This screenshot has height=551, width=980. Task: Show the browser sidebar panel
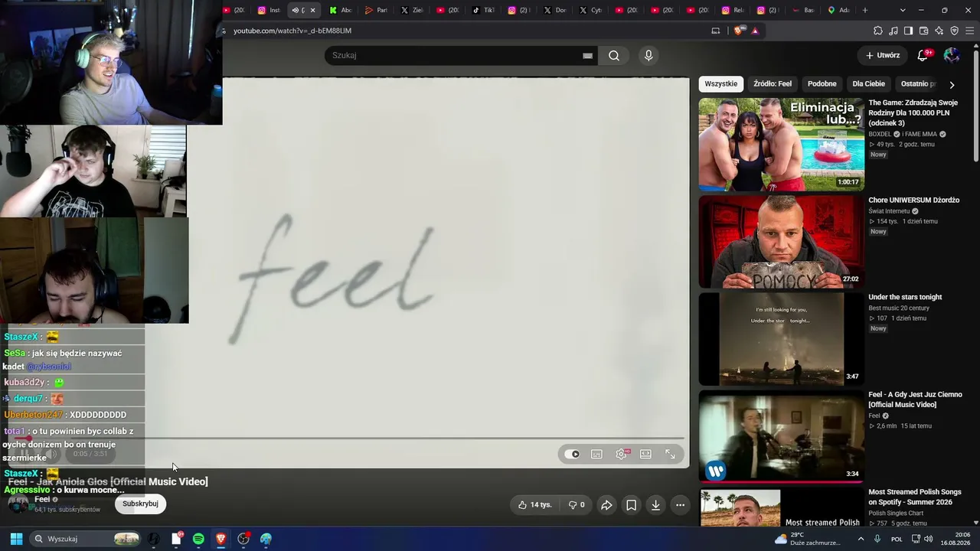pyautogui.click(x=908, y=31)
